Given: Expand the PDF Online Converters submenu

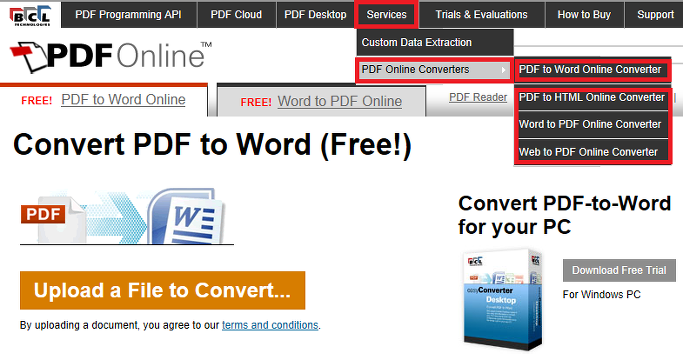Looking at the screenshot, I should coord(434,69).
